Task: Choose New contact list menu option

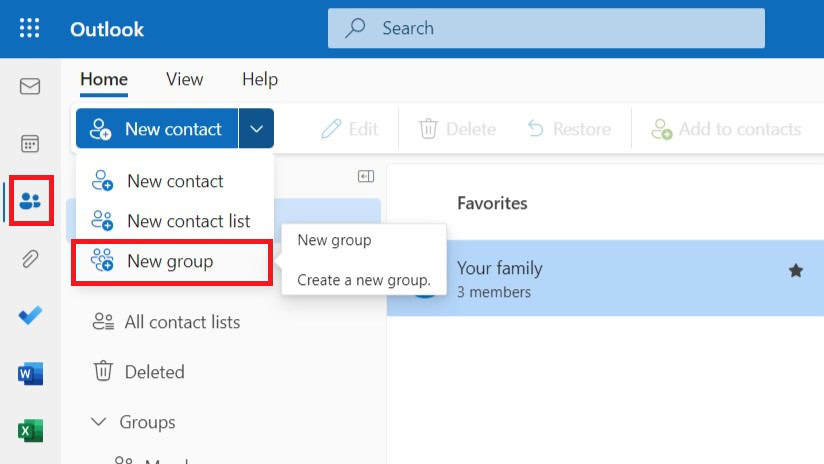Action: pos(188,221)
